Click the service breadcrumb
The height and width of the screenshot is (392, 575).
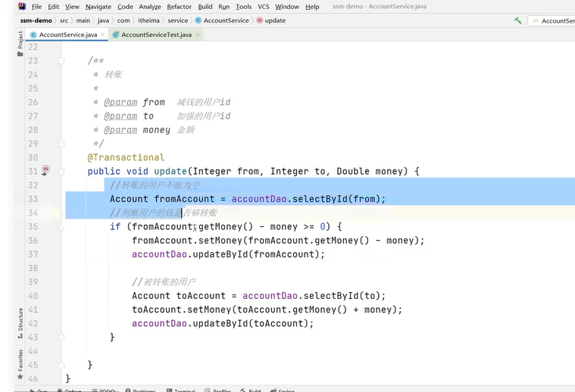tap(177, 20)
